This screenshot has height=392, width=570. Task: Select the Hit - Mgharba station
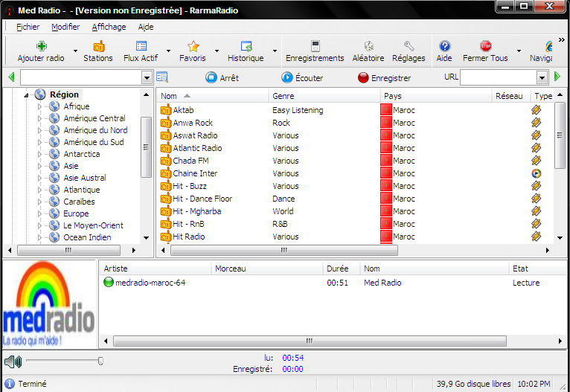196,211
